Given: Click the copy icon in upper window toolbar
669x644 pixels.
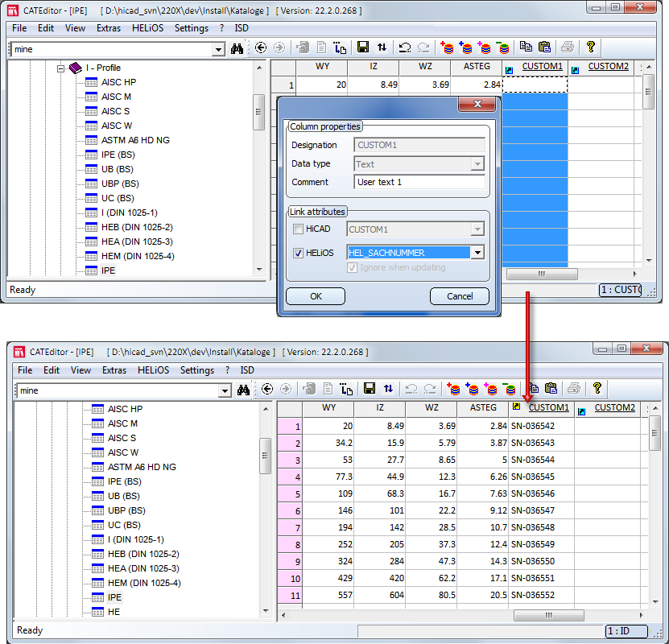Looking at the screenshot, I should tap(526, 47).
